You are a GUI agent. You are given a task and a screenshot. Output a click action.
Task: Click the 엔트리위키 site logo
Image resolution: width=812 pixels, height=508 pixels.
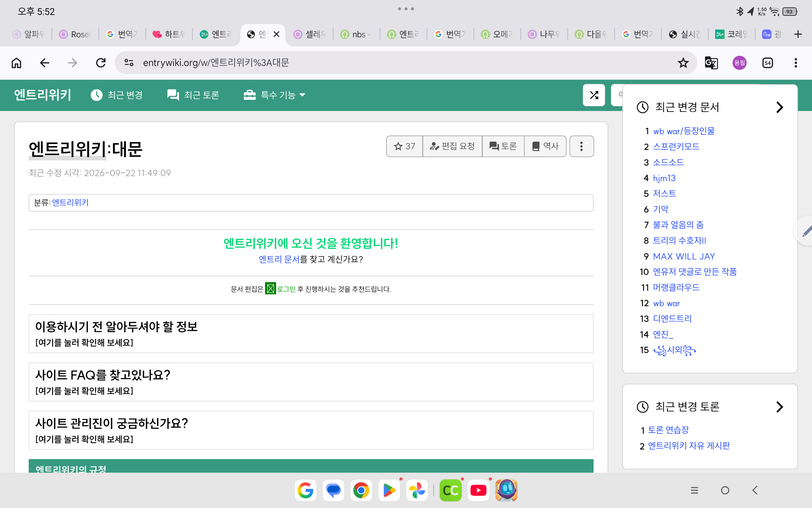[x=42, y=95]
